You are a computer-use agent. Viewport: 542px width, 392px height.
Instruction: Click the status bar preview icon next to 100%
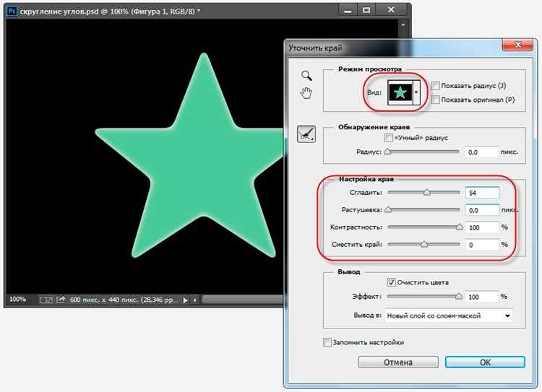pos(46,300)
